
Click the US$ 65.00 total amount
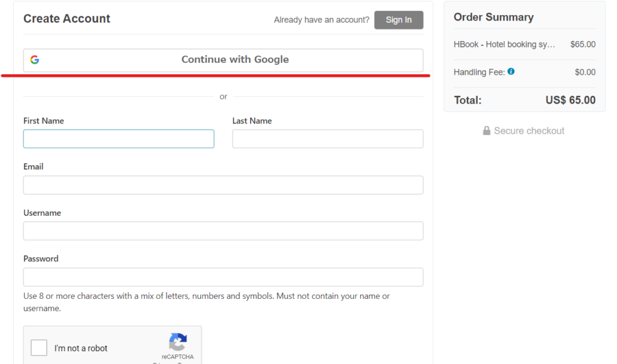tap(570, 100)
